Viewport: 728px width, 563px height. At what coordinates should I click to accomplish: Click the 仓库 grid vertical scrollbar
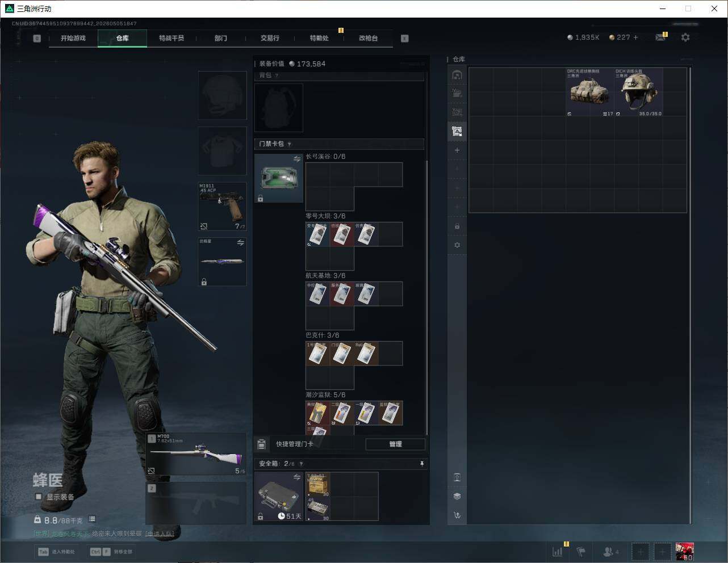pos(690,295)
